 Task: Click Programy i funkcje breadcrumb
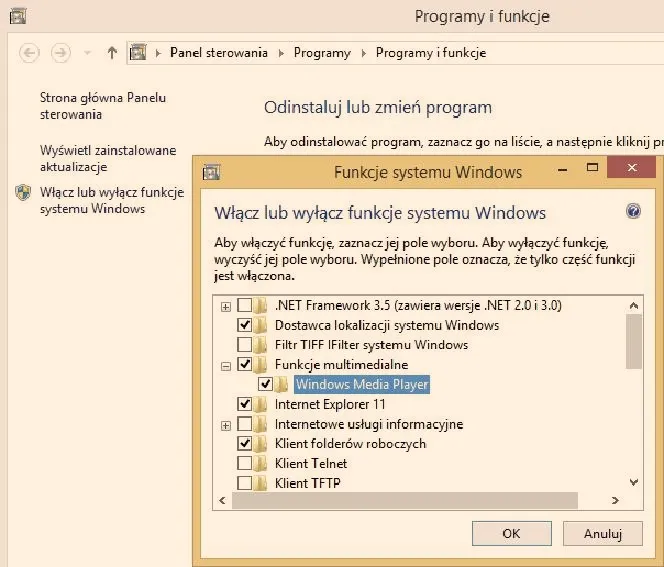pos(431,53)
